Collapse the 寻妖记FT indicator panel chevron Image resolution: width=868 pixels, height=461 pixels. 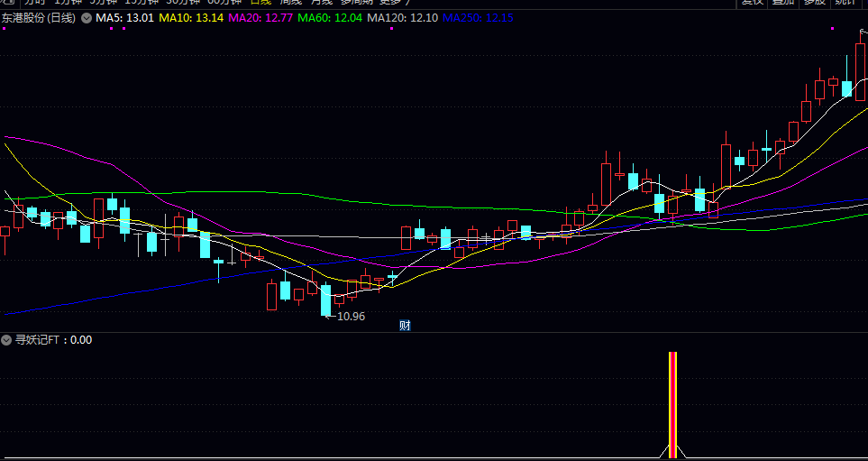[x=6, y=340]
